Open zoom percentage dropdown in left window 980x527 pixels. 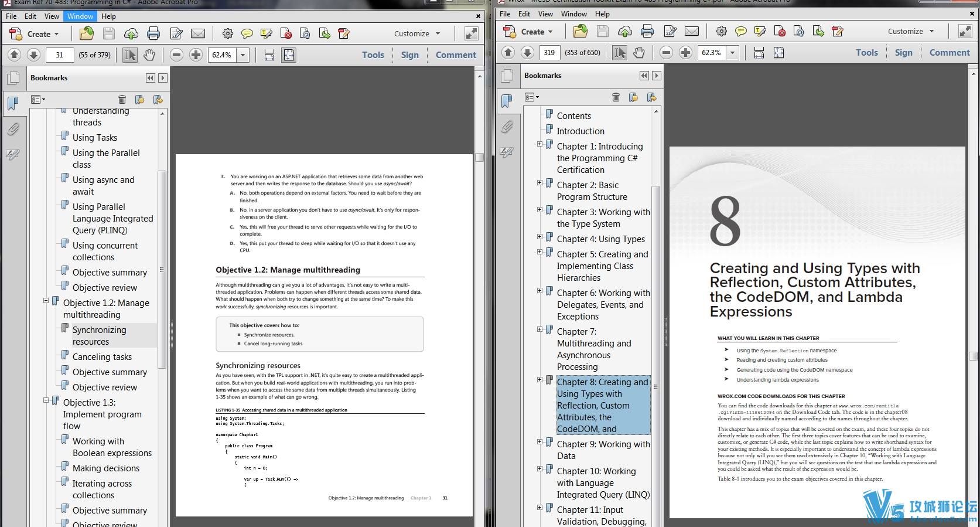243,55
